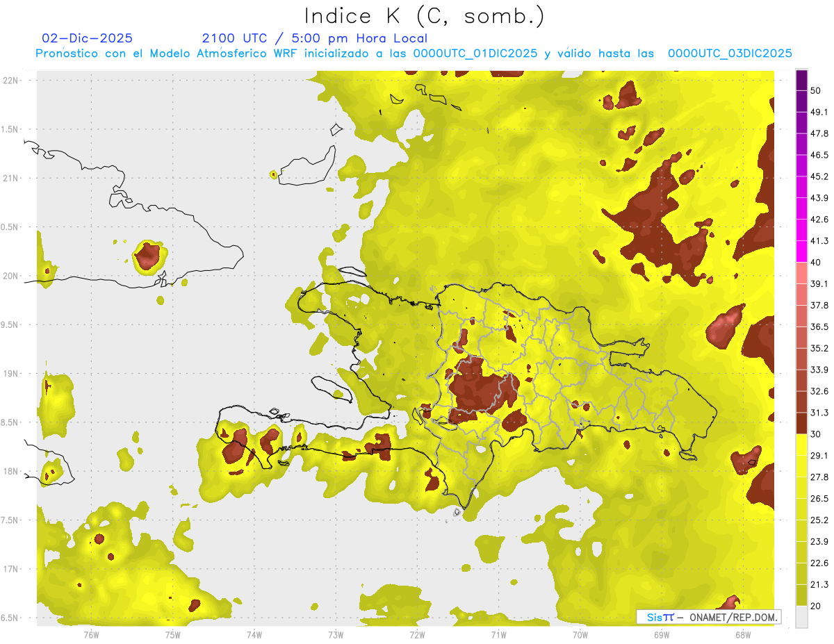Click the dark brown colorbar segment between 30 and 31.3

pos(801,423)
